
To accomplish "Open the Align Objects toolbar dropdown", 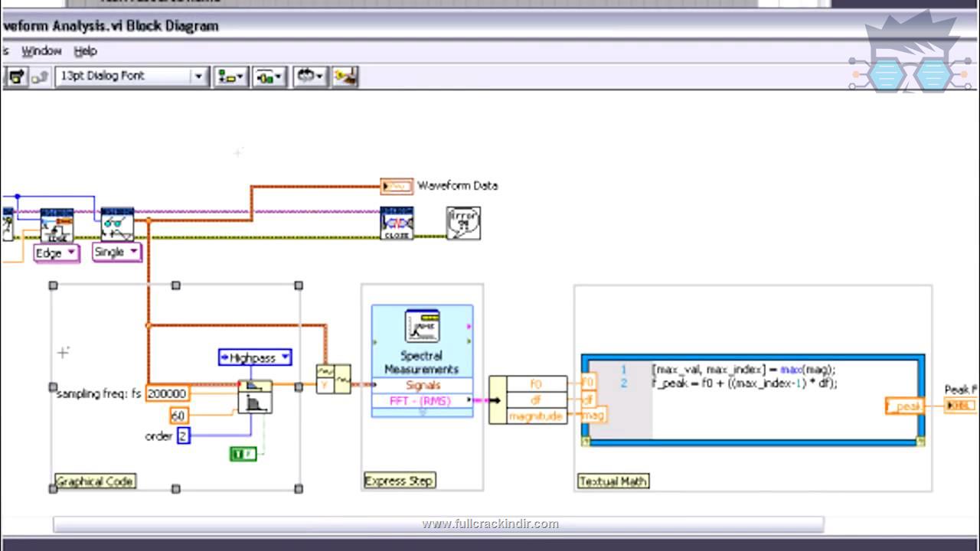I will (x=230, y=77).
